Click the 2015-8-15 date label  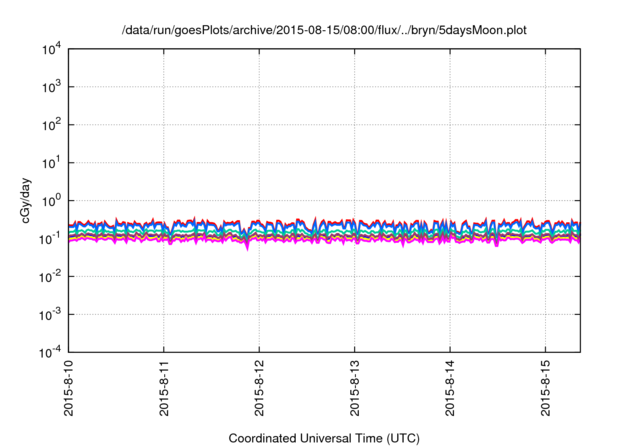pyautogui.click(x=545, y=388)
